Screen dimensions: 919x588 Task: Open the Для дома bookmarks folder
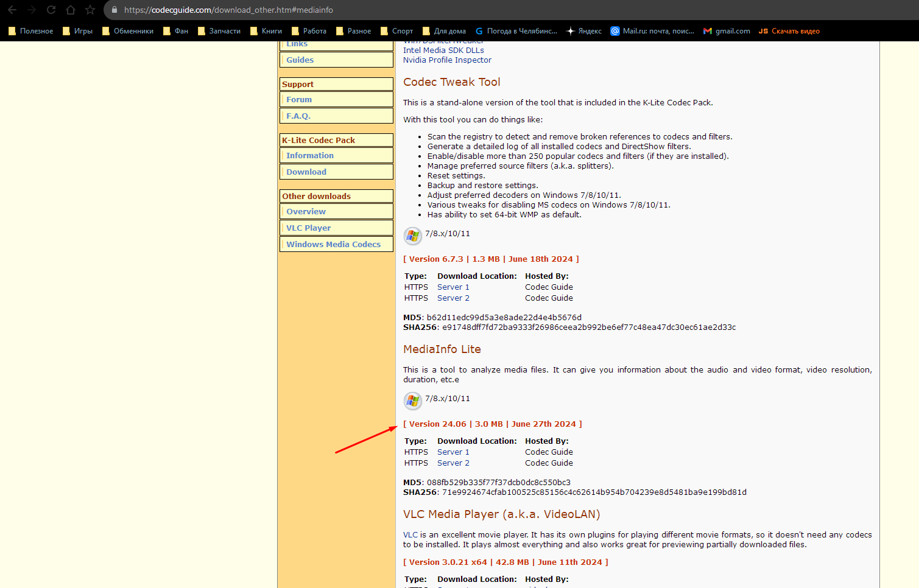tap(444, 31)
